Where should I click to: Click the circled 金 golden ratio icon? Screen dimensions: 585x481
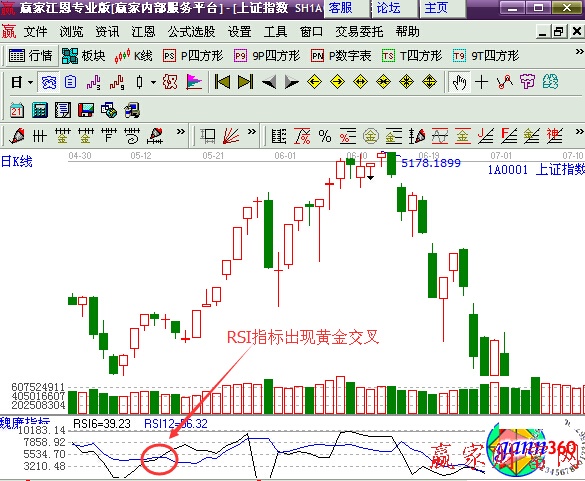point(370,136)
